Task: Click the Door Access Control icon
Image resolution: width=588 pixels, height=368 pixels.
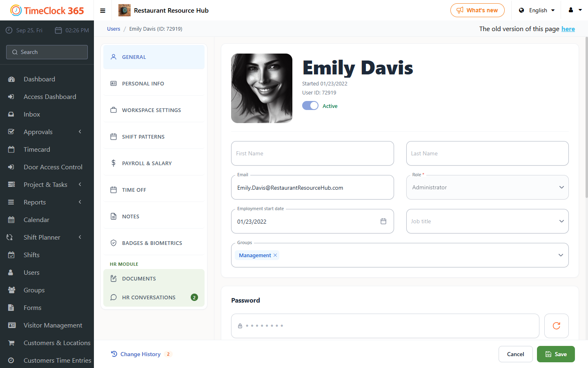Action: tap(11, 167)
